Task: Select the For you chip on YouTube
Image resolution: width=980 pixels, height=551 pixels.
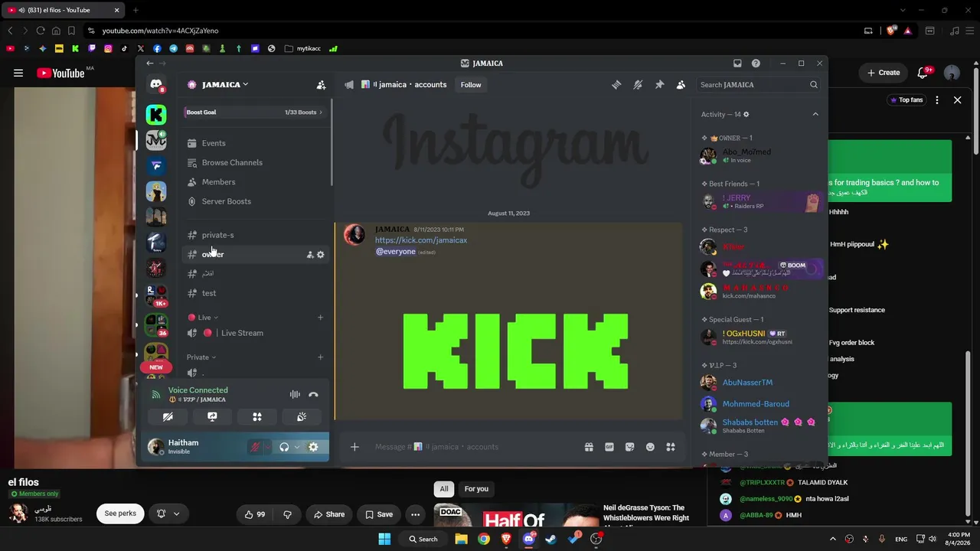Action: [476, 489]
